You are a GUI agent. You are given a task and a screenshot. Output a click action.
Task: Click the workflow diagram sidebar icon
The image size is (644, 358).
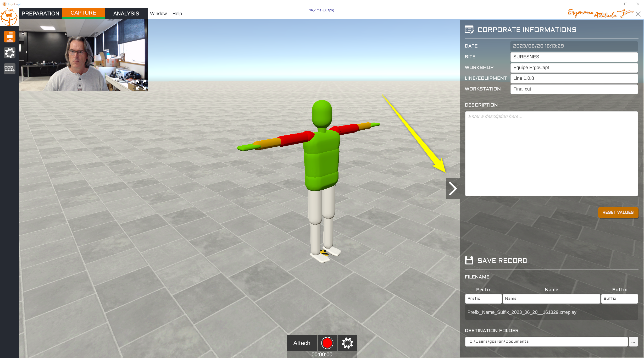[x=10, y=69]
